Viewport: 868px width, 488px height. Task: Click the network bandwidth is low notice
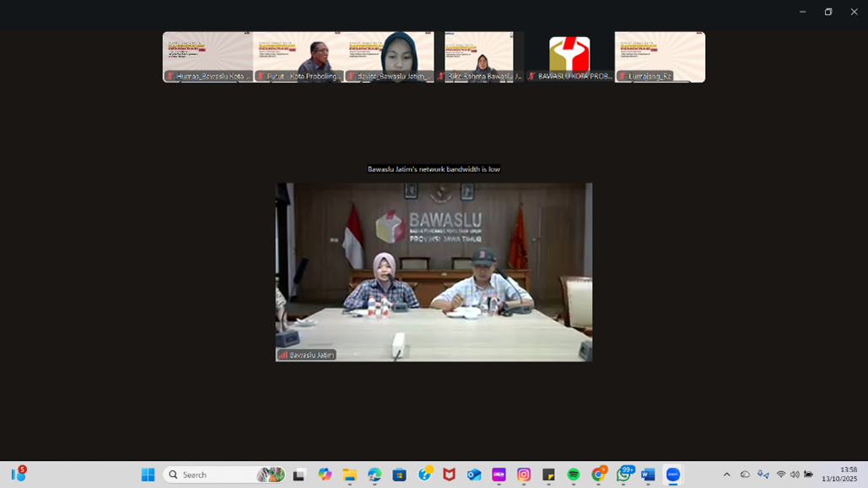pos(434,169)
